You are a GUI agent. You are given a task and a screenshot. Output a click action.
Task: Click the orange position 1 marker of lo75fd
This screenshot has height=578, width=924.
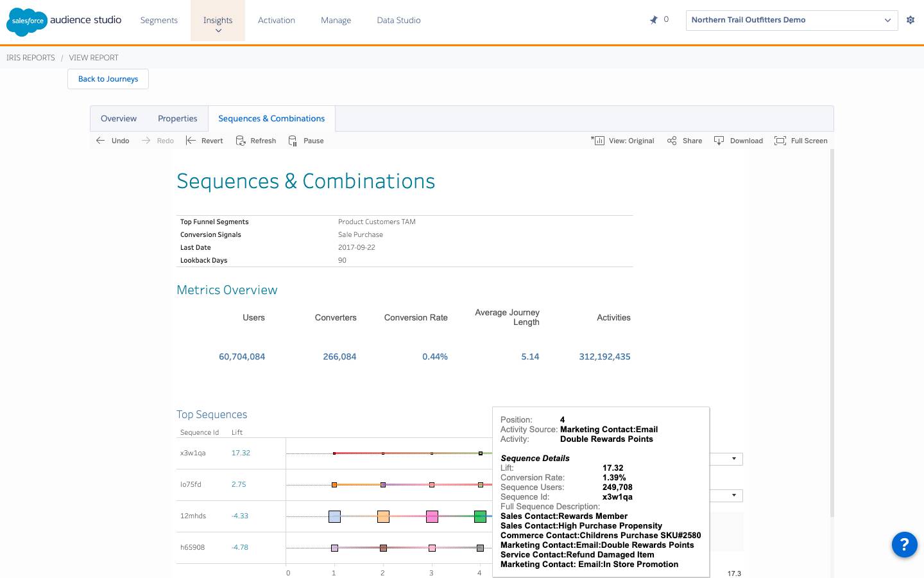pos(334,485)
